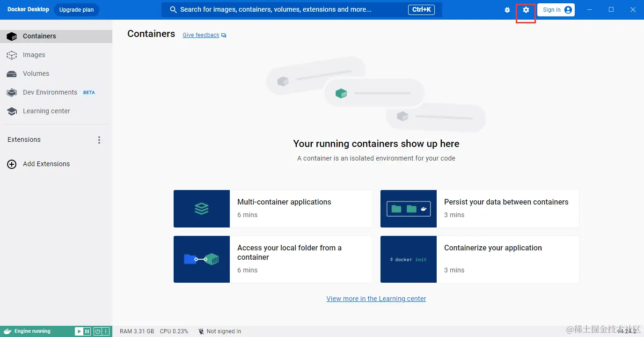Pause the Docker engine
644x337 pixels.
87,331
